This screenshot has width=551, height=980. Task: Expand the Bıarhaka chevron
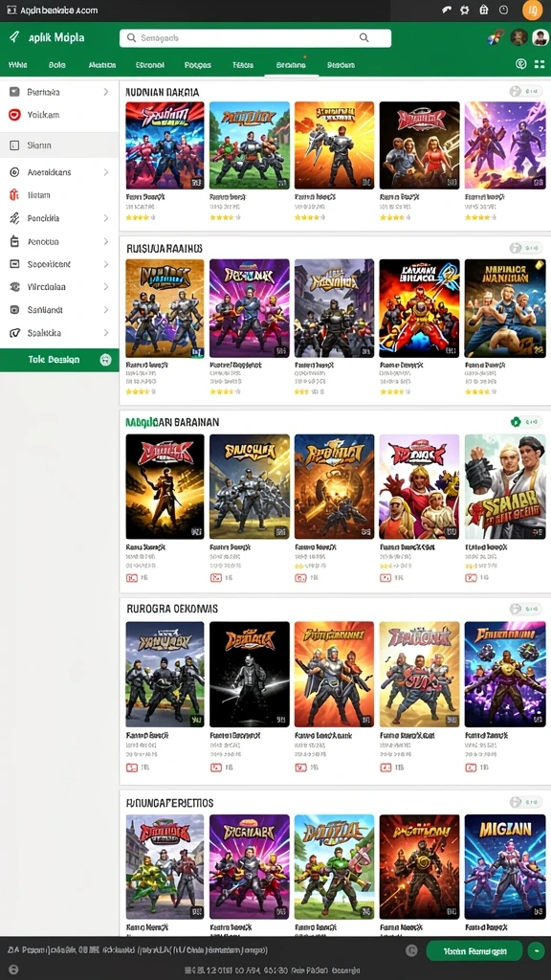tap(106, 92)
